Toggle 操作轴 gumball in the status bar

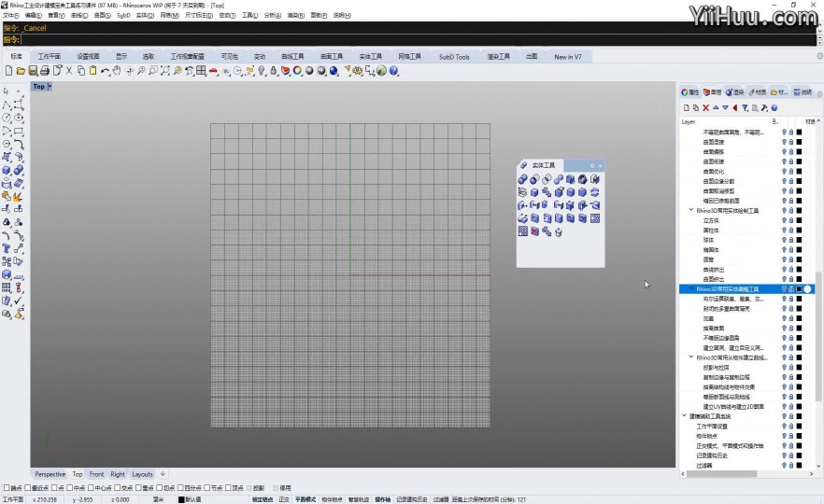point(383,499)
